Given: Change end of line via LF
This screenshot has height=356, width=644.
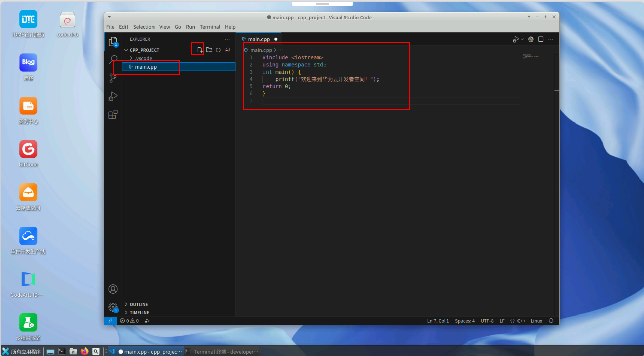Looking at the screenshot, I should coord(502,321).
